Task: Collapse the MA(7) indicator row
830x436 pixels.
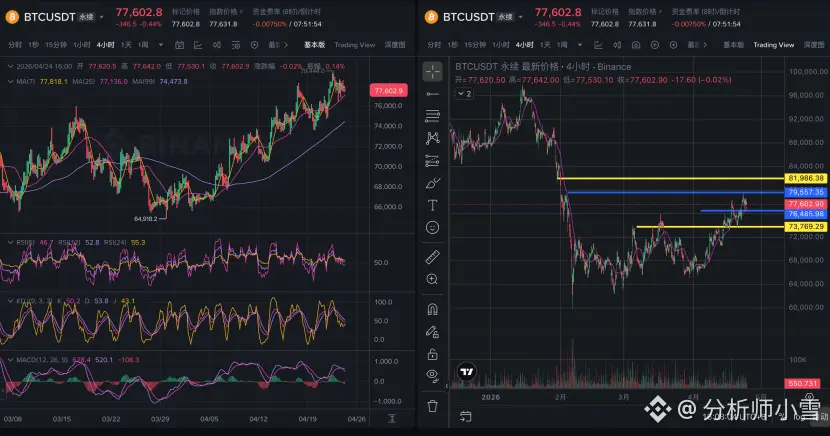Action: [10, 81]
